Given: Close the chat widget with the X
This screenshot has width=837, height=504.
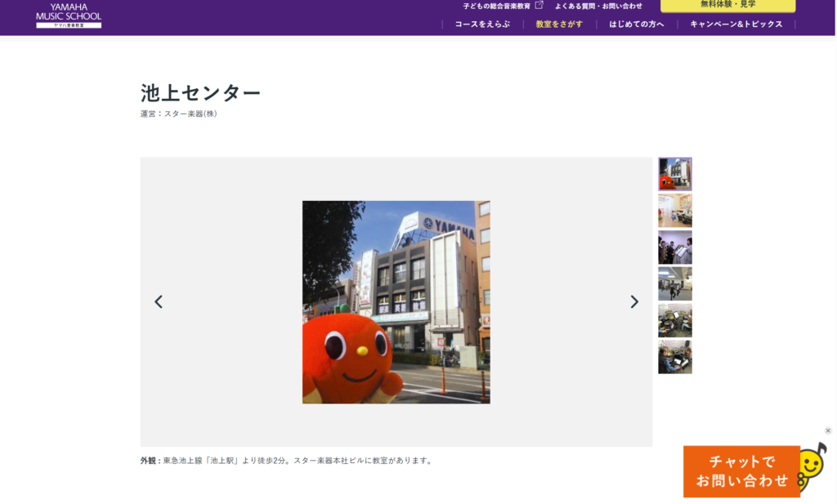Looking at the screenshot, I should tap(828, 430).
